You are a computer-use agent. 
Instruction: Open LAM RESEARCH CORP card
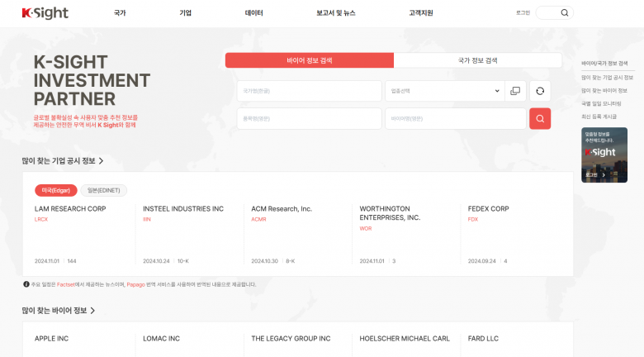tap(70, 209)
